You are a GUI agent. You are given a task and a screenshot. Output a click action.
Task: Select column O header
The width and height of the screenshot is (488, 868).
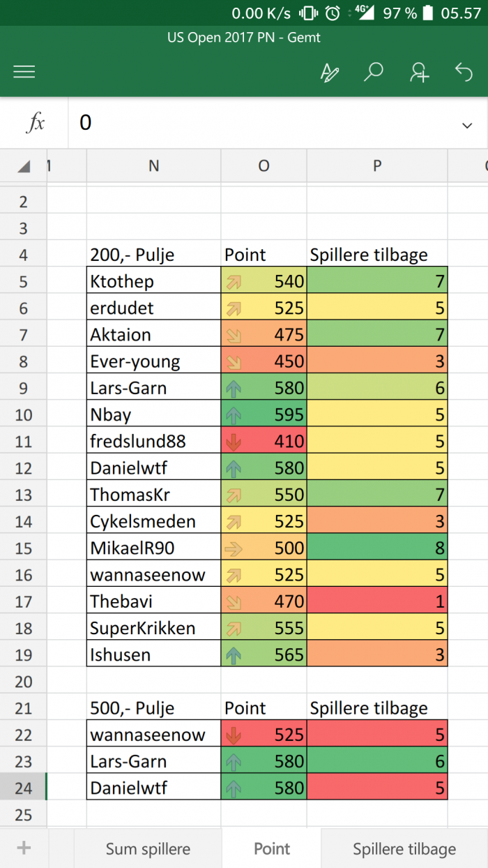264,165
